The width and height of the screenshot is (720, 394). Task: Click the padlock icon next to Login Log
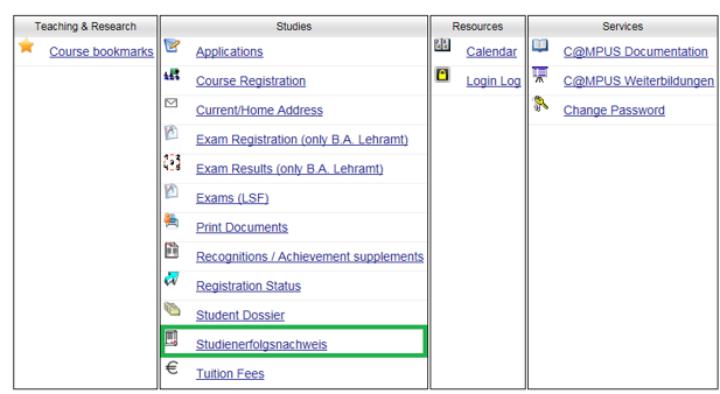[x=442, y=75]
